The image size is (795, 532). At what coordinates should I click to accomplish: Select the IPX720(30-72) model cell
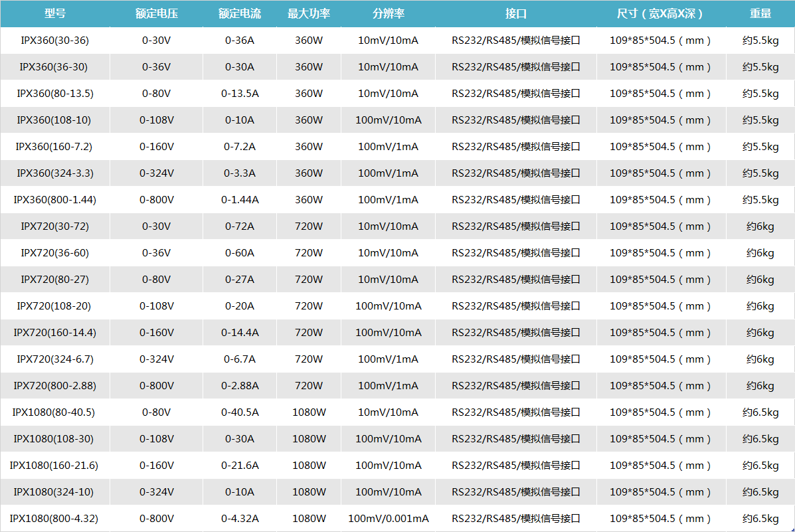(54, 226)
